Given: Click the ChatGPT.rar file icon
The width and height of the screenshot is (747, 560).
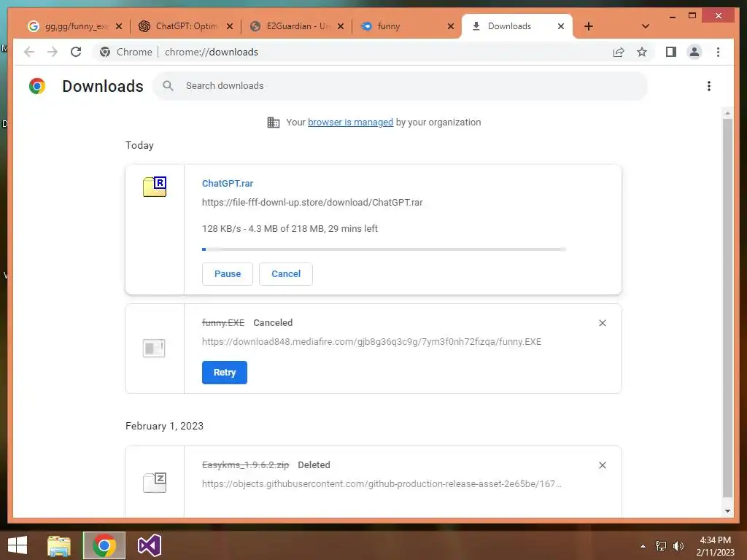Looking at the screenshot, I should (x=155, y=186).
